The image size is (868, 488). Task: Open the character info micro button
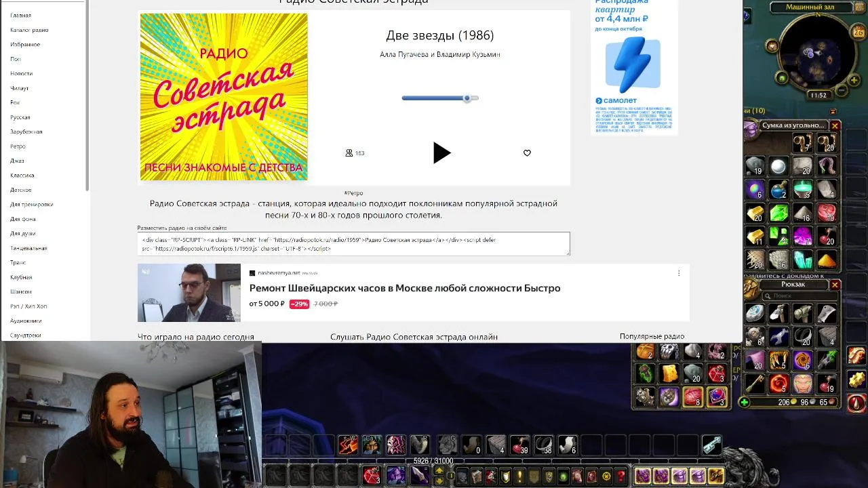(x=462, y=475)
